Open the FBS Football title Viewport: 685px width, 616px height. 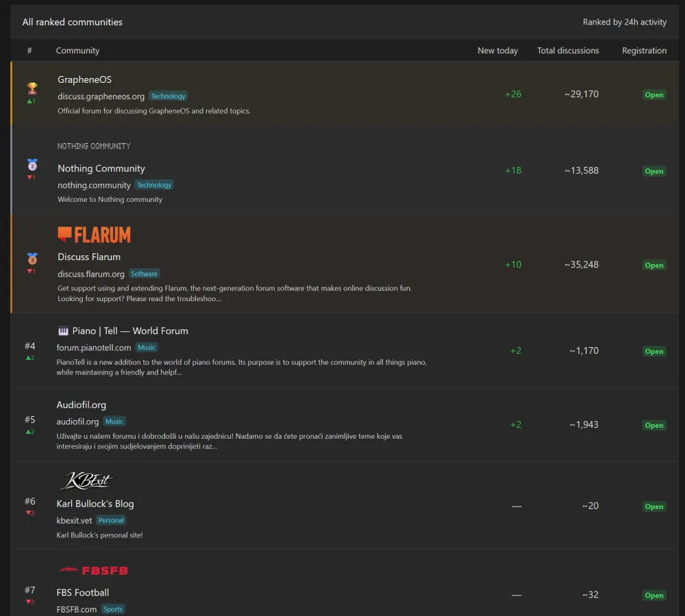tap(83, 593)
